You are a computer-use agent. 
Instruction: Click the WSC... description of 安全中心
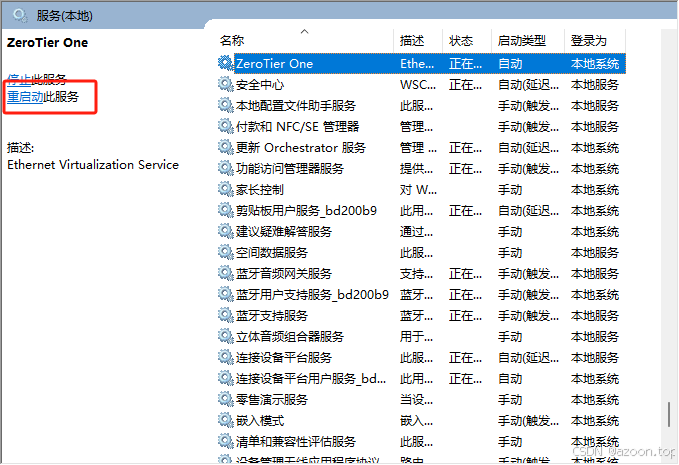click(x=417, y=84)
